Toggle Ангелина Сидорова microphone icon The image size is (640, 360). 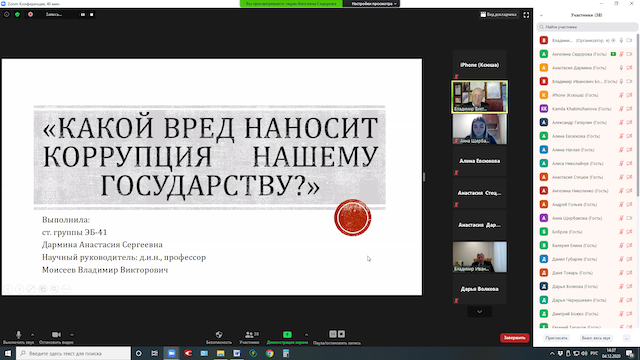(x=621, y=54)
